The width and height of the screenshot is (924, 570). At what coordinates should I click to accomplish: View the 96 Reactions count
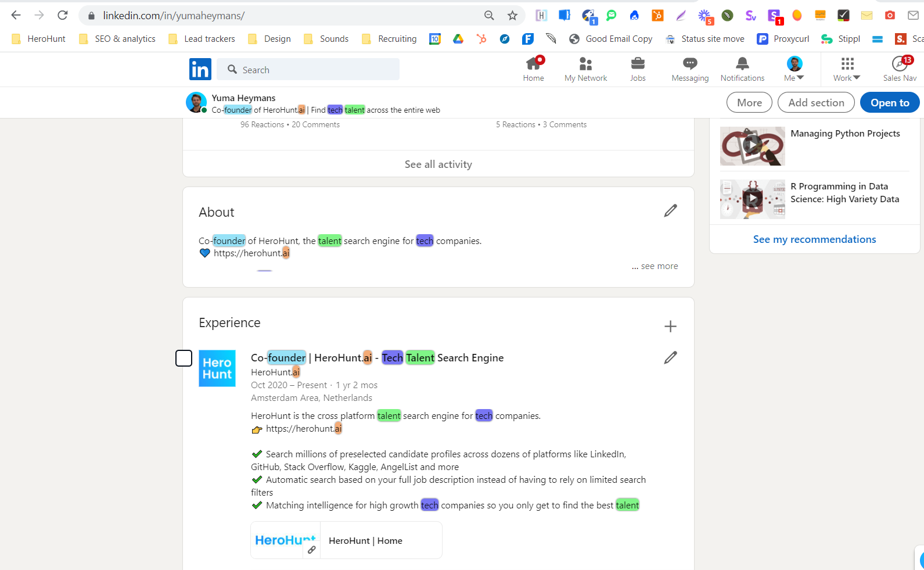pyautogui.click(x=262, y=124)
